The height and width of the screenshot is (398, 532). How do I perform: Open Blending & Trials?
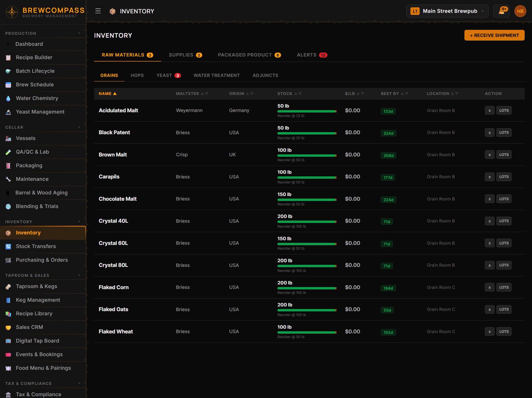pos(43,206)
